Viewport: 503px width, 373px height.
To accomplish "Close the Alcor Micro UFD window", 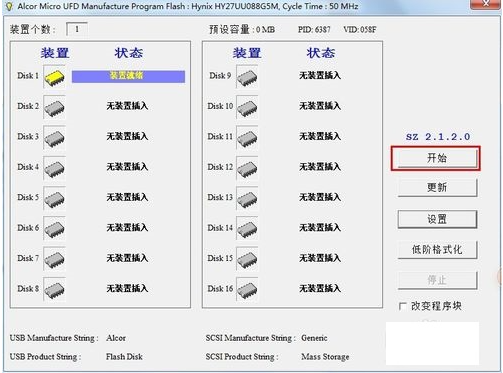I will tap(486, 4).
